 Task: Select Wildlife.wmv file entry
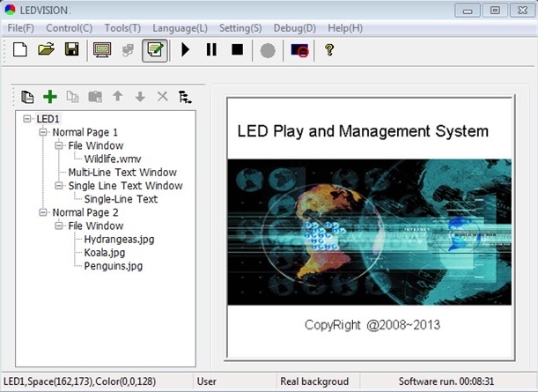point(113,159)
